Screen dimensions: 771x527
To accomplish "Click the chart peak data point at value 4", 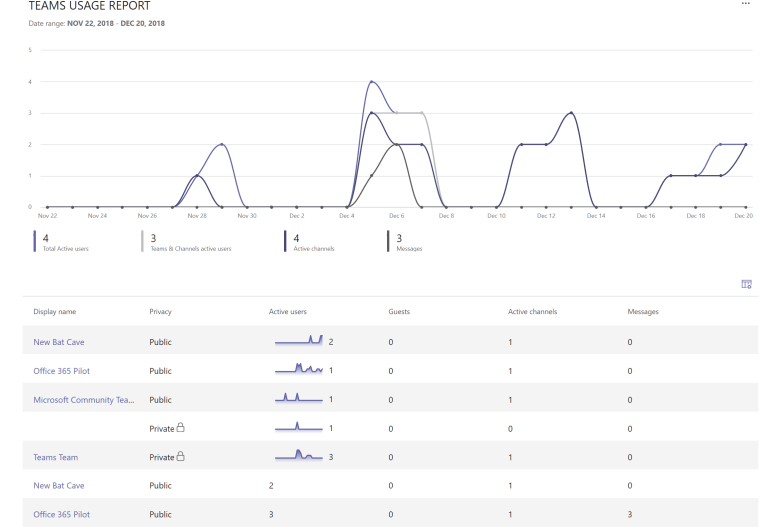I will coord(371,82).
